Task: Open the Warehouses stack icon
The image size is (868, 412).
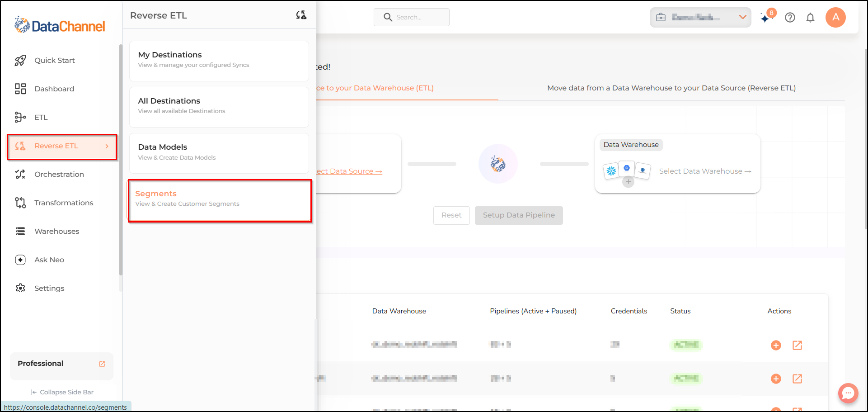Action: click(x=20, y=231)
